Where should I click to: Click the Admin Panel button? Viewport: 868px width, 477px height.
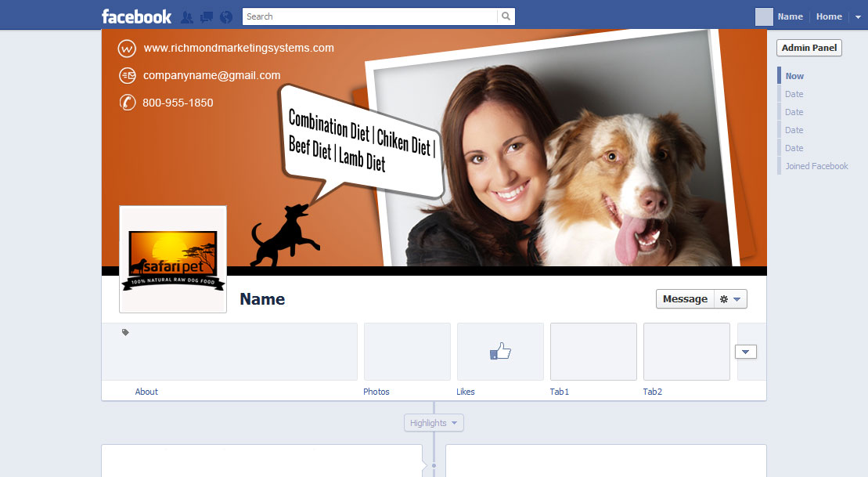coord(809,48)
